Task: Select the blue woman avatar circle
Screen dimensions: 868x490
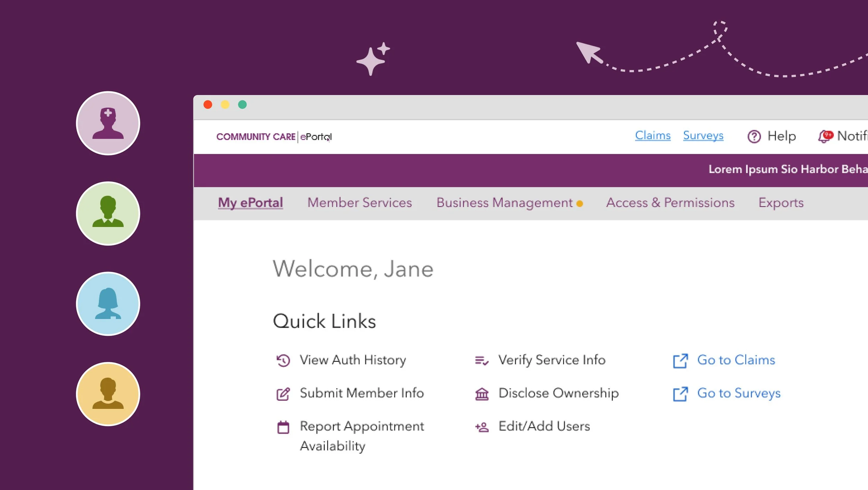Action: 108,304
